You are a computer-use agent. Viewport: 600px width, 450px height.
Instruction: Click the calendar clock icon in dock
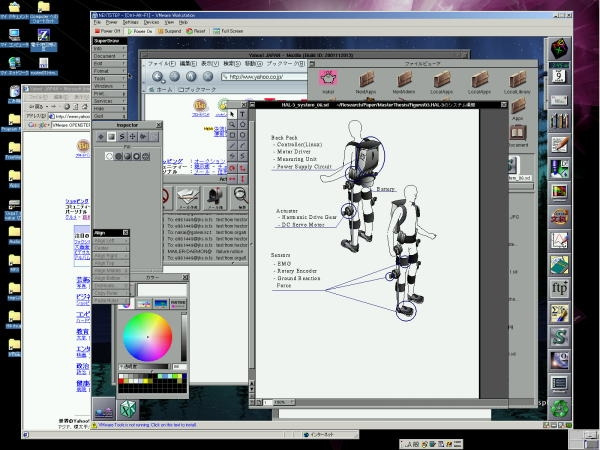[x=559, y=73]
